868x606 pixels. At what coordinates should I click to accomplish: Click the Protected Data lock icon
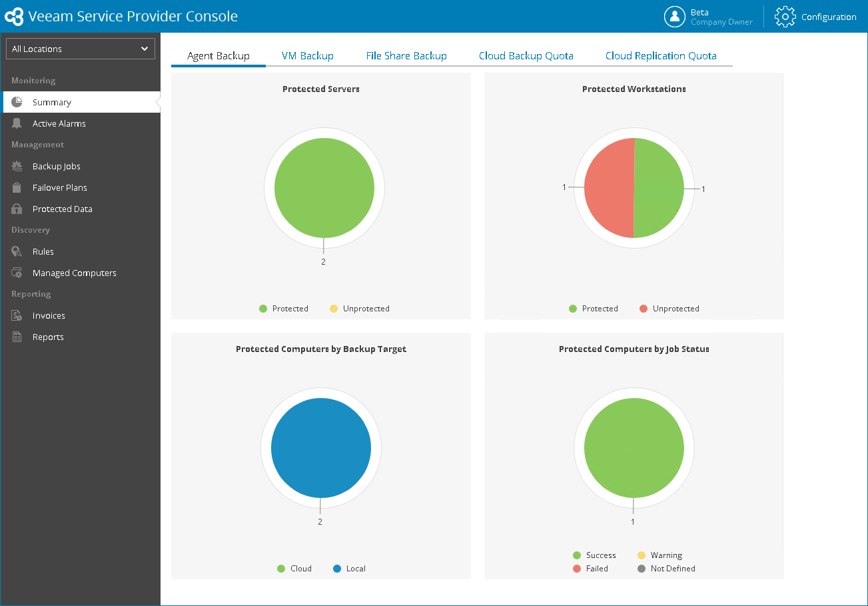[17, 209]
